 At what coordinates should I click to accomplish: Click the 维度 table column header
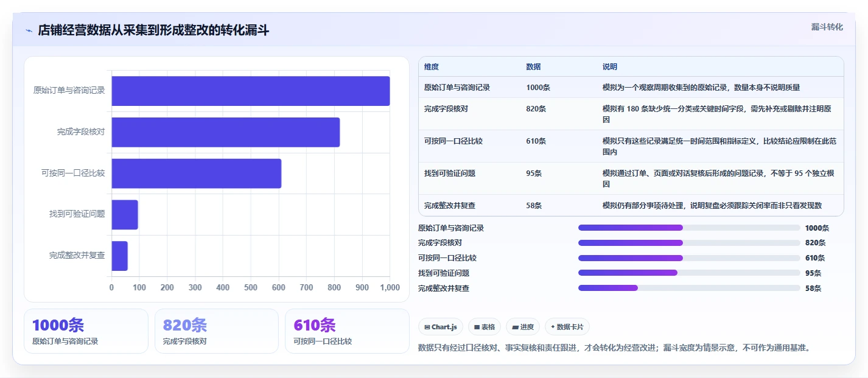click(432, 67)
